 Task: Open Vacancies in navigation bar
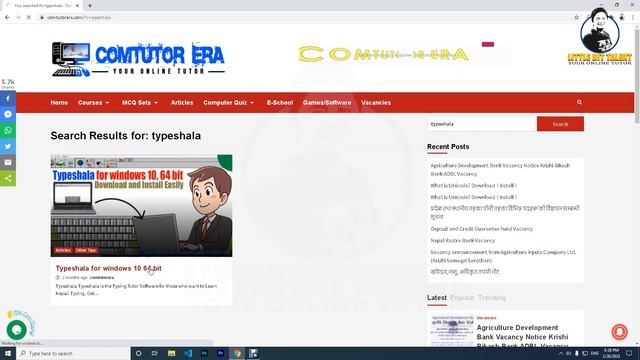[x=376, y=102]
